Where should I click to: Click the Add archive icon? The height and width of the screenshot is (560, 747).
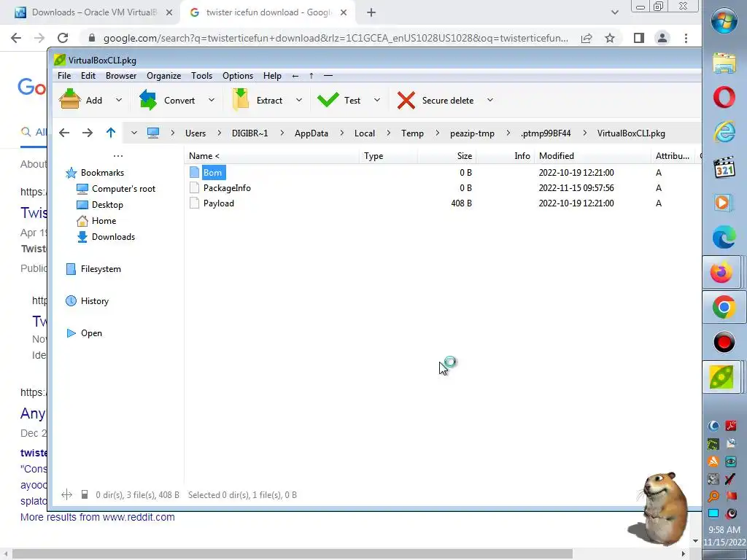(69, 100)
